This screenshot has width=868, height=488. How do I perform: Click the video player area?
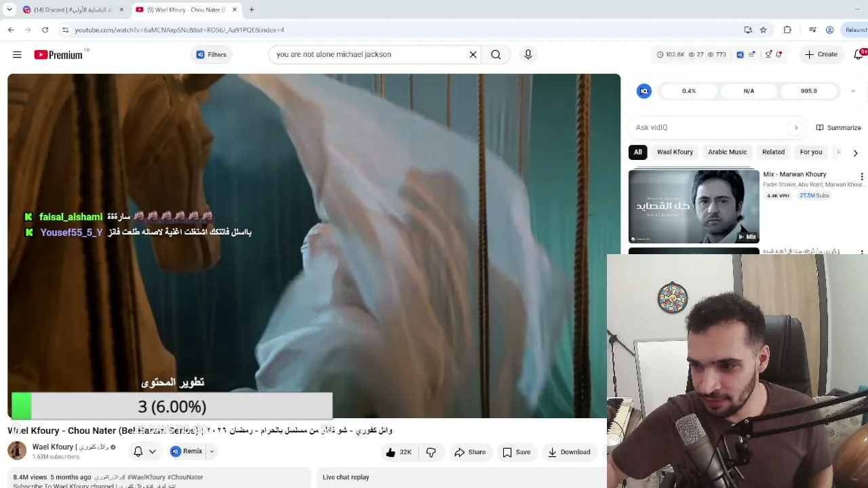(314, 246)
